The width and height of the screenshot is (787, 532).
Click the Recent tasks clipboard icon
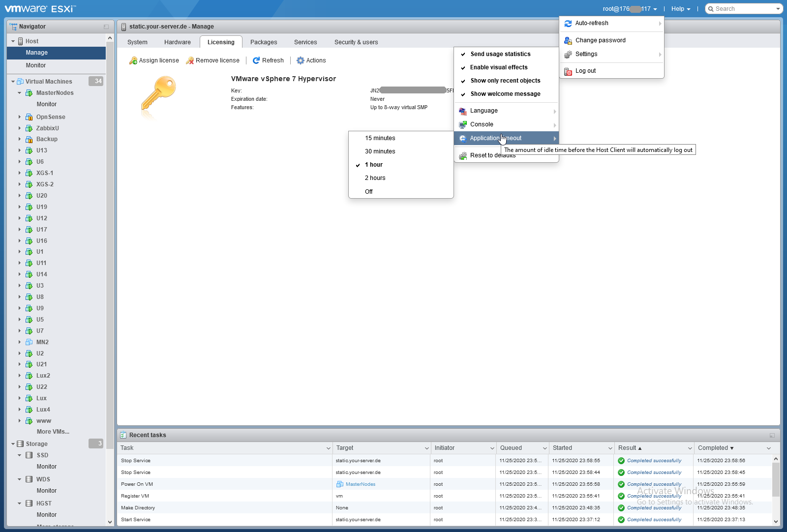click(123, 435)
